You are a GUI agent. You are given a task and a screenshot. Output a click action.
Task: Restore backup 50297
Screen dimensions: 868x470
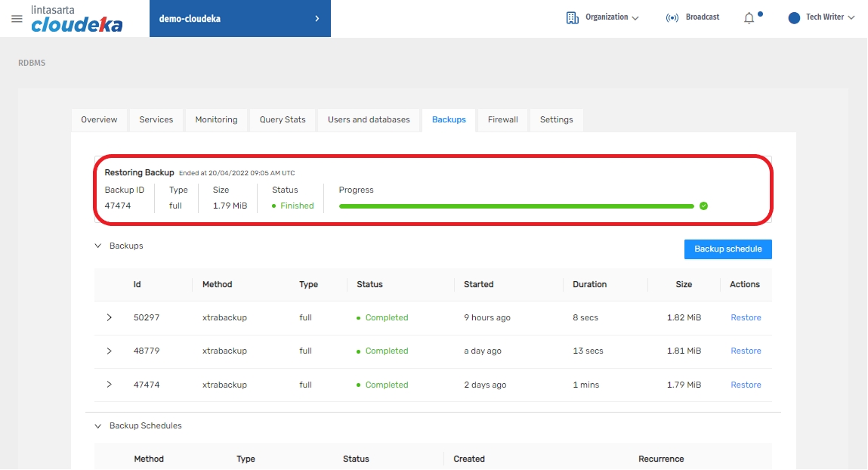746,318
